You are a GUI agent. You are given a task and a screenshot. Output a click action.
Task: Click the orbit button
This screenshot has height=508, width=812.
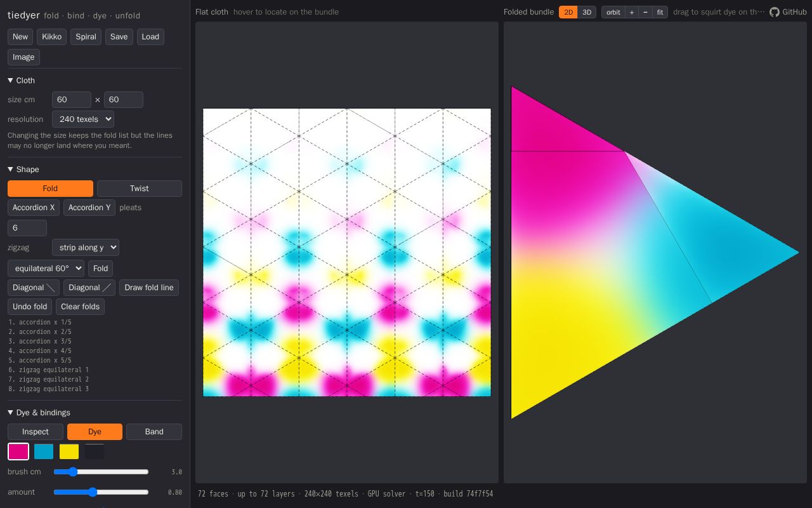(613, 12)
